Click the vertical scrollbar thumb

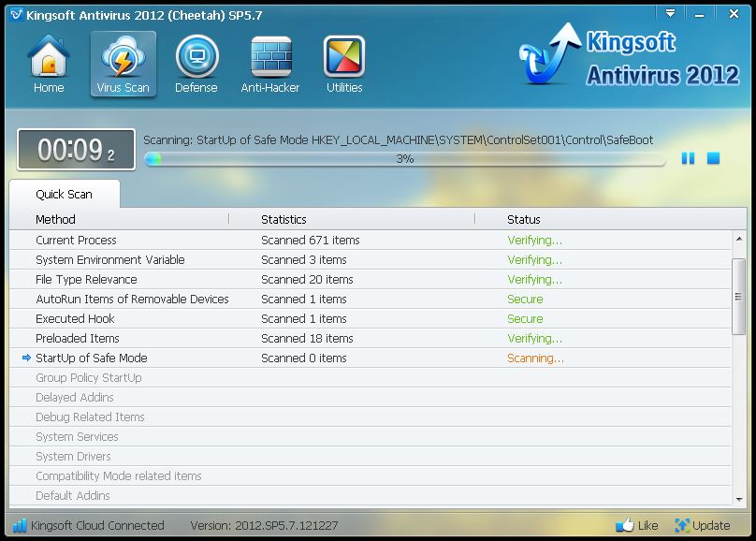(738, 297)
